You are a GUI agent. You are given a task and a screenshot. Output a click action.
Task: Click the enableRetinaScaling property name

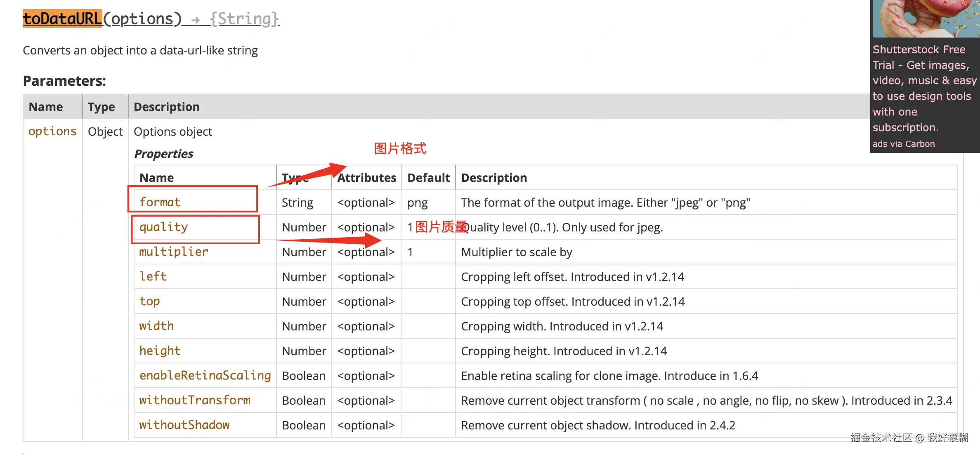pos(205,375)
